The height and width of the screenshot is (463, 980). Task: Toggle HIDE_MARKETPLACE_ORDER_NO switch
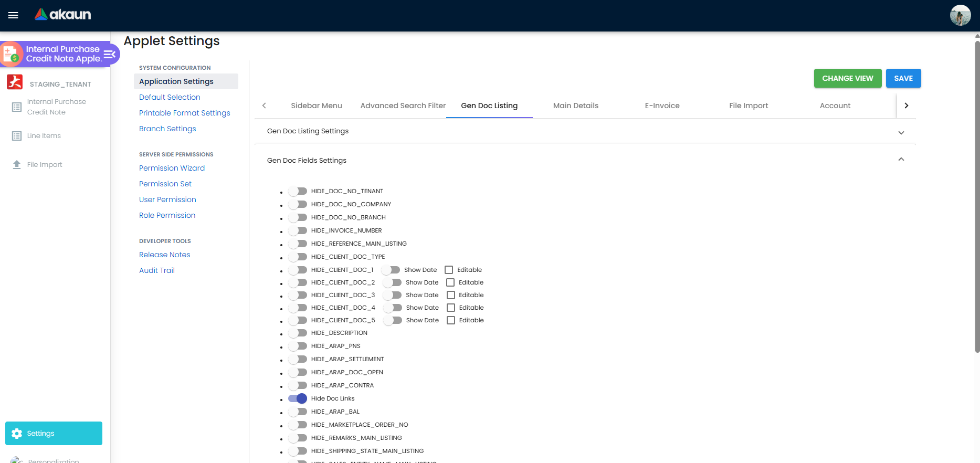(298, 425)
